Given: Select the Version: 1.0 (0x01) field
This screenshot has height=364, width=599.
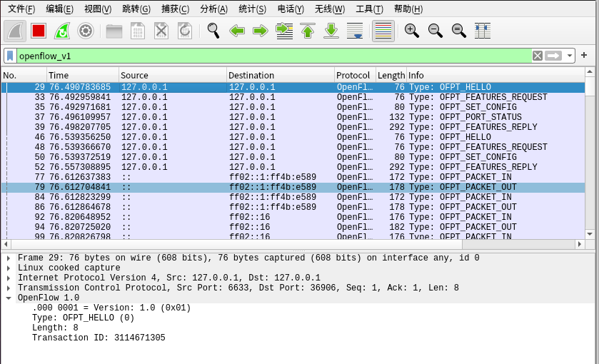Looking at the screenshot, I should click(111, 308).
